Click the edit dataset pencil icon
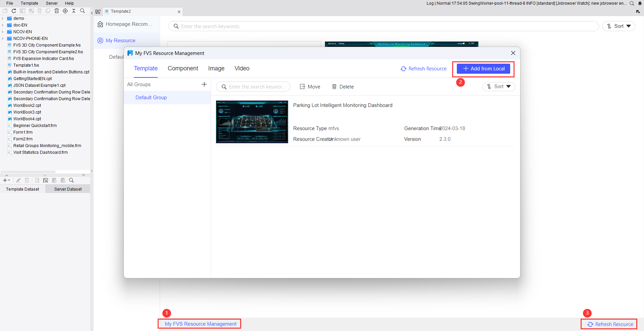The image size is (644, 331). coord(18,180)
